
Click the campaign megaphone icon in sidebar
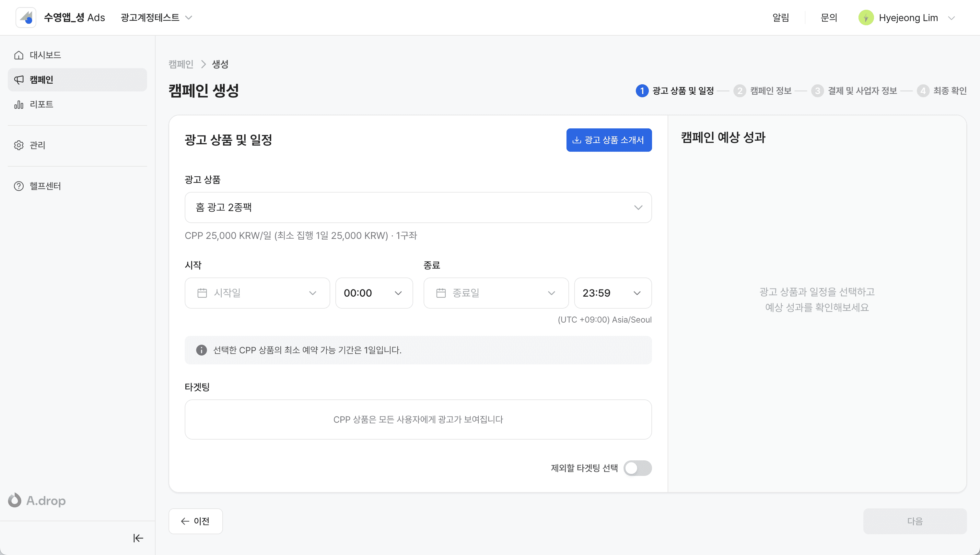19,80
